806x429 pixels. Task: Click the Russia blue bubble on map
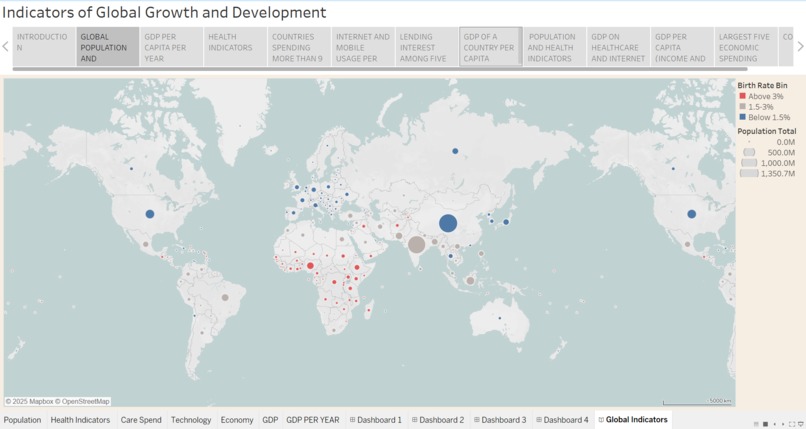(x=455, y=151)
